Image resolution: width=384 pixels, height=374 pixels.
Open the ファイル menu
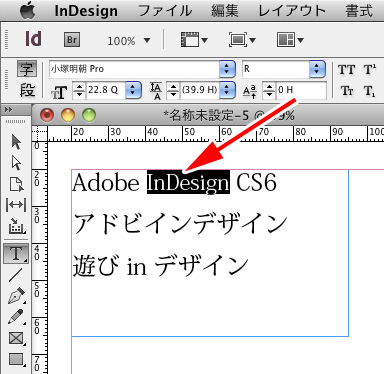point(165,11)
